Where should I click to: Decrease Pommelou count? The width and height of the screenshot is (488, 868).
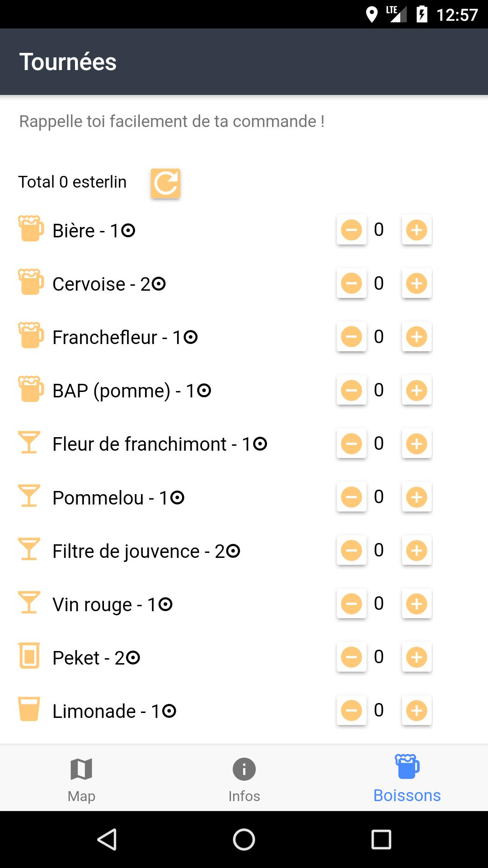(352, 497)
